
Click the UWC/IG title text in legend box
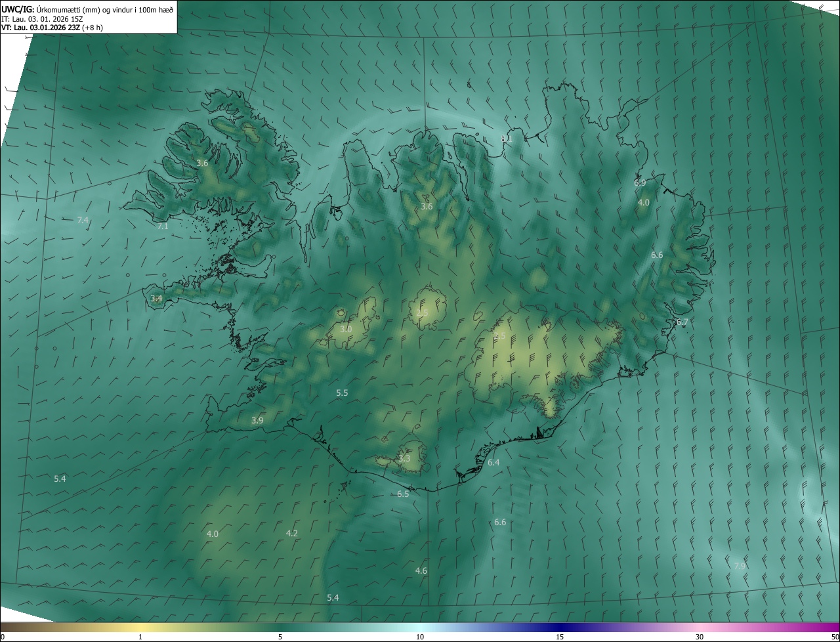coord(18,9)
